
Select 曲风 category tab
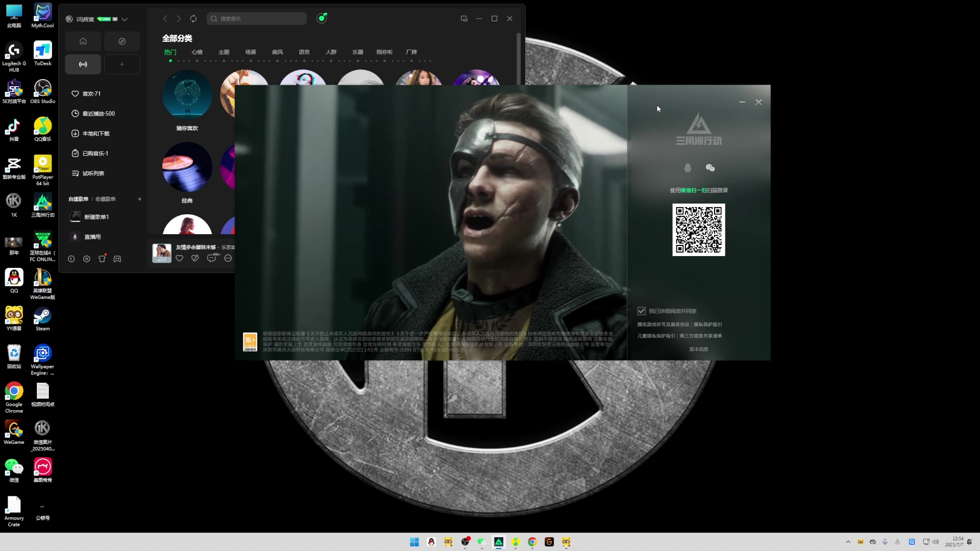click(277, 52)
